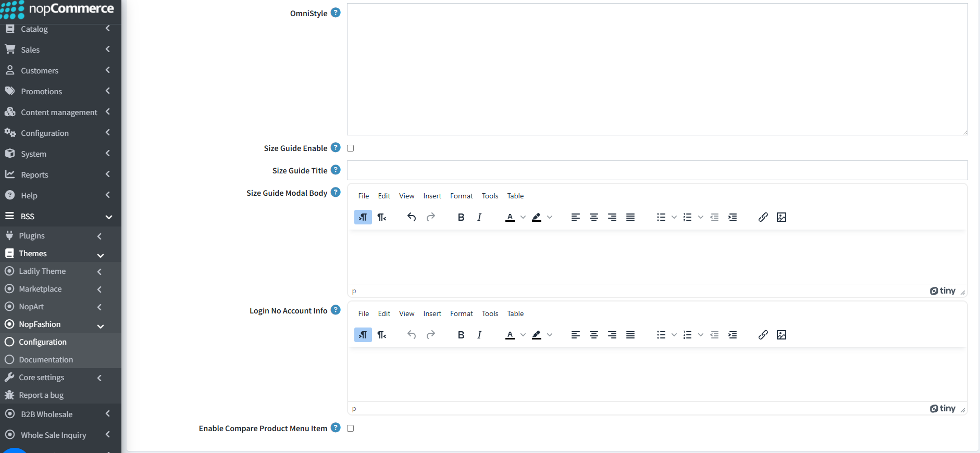Undo in the Size Guide Modal Body editor
The height and width of the screenshot is (453, 980).
[412, 217]
